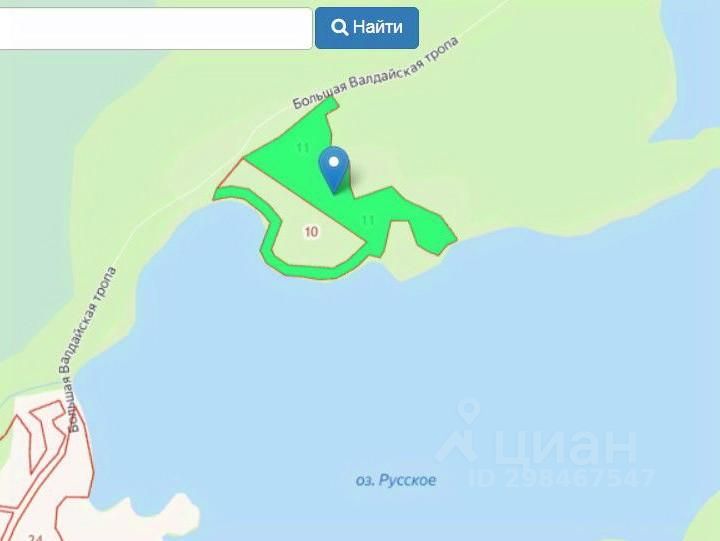Viewport: 720px width, 541px height.
Task: Click the Найти search button
Action: point(367,28)
